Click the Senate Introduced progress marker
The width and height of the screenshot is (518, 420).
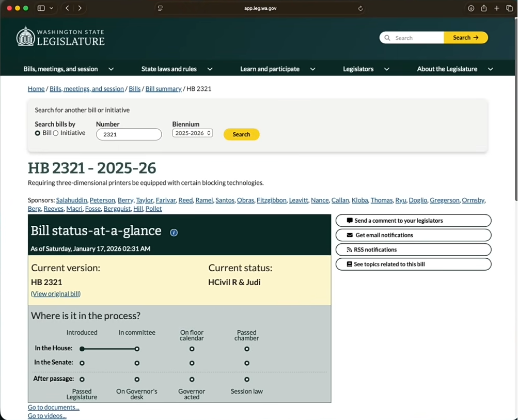[82, 363]
